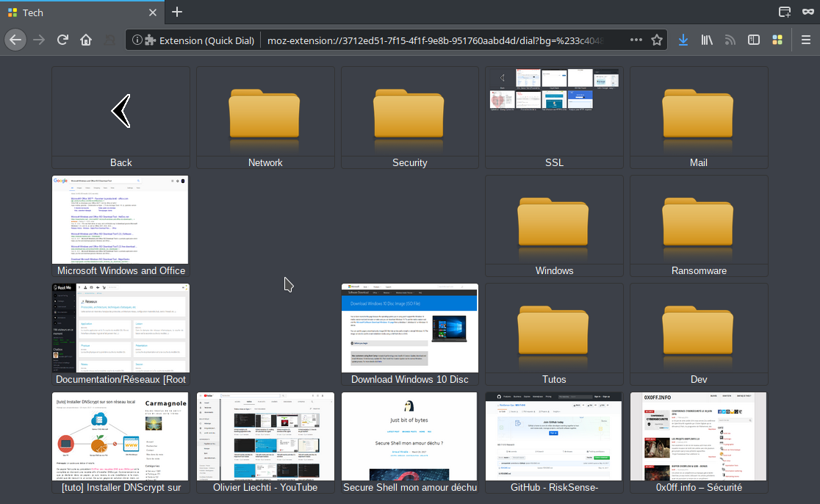Click the Olivier Liechti - YouTube label

pos(265,487)
